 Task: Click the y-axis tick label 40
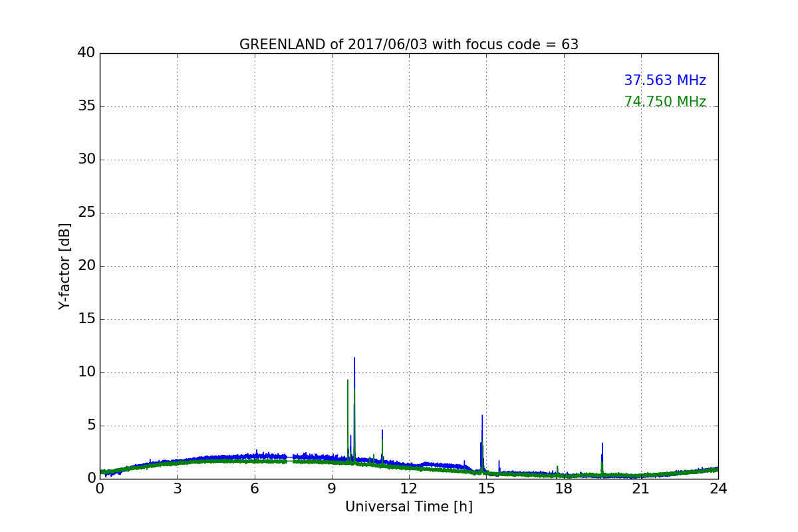click(86, 53)
